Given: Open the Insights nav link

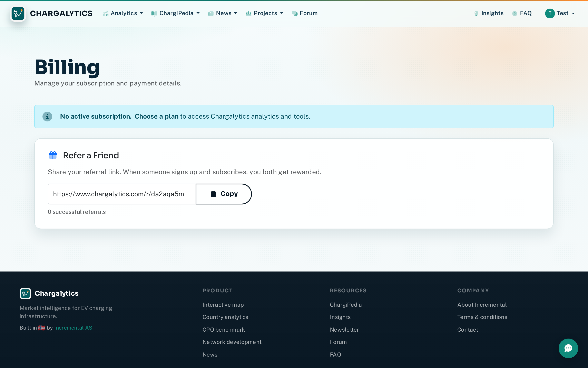Looking at the screenshot, I should click(489, 13).
